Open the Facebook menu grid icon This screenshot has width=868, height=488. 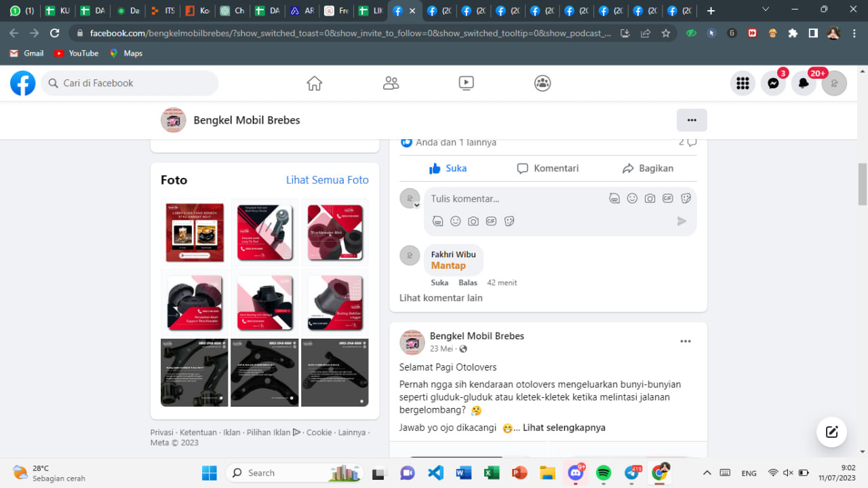(x=743, y=83)
